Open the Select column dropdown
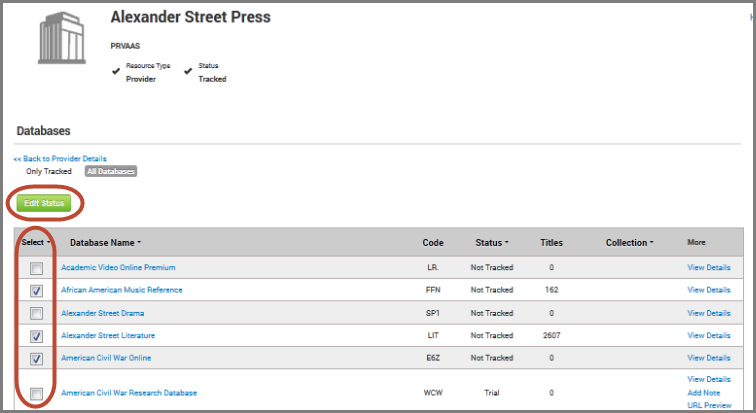This screenshot has height=413, width=756. pyautogui.click(x=36, y=242)
